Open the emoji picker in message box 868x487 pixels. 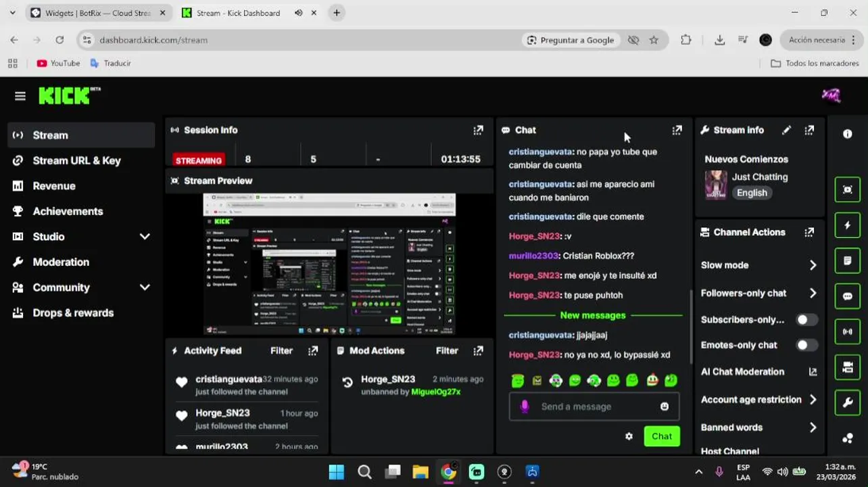[x=665, y=407]
